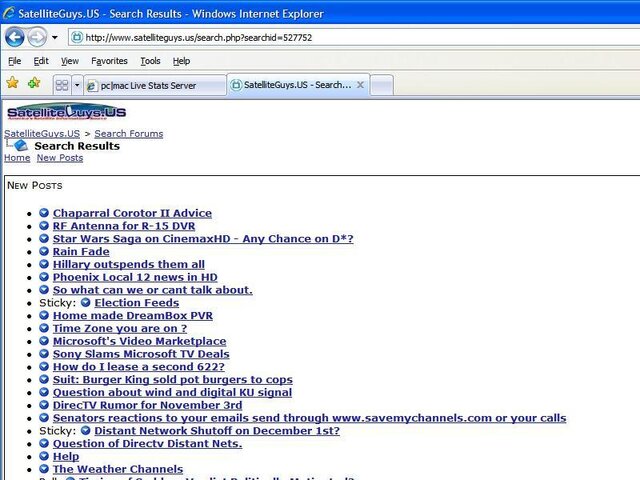Open the Favorites menu

click(x=109, y=61)
